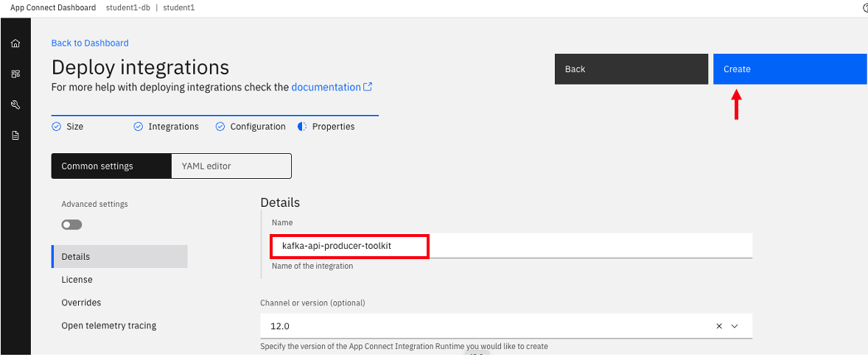Screen dimensions: 868x357
Task: Select Open telemetry tracing section
Action: pos(108,325)
